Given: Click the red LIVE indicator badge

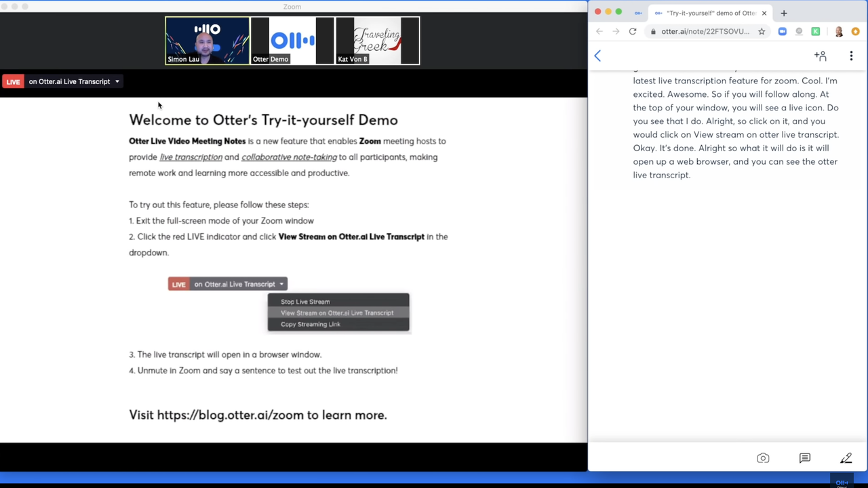Looking at the screenshot, I should (x=13, y=82).
